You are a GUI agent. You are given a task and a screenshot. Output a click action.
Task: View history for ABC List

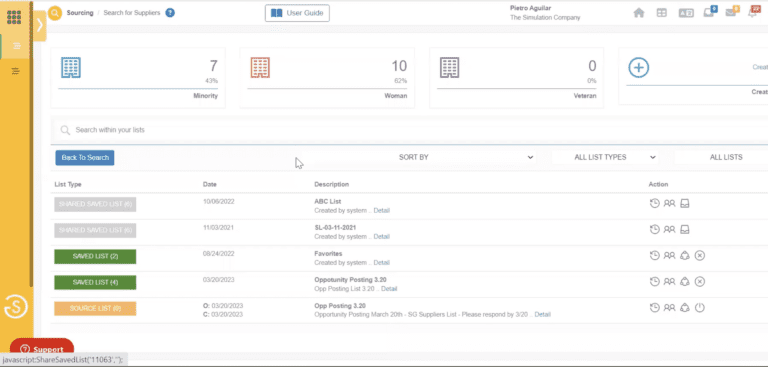[x=654, y=203]
